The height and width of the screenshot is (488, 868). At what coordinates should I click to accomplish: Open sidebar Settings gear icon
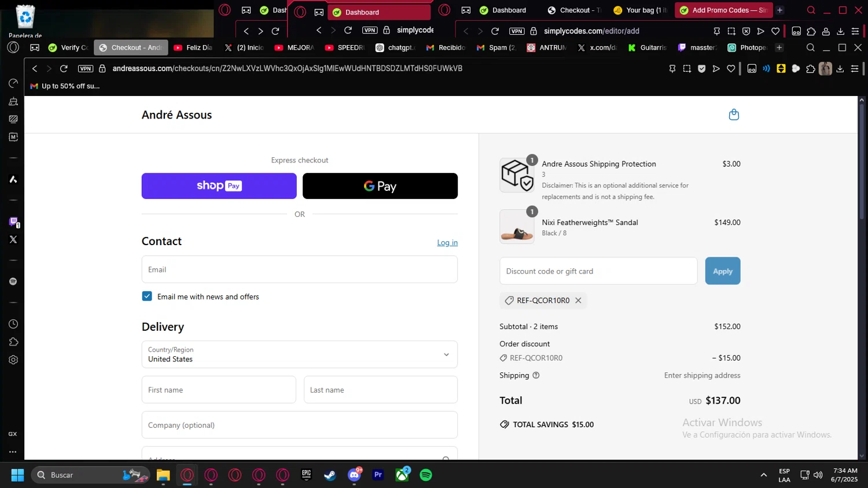pos(13,360)
